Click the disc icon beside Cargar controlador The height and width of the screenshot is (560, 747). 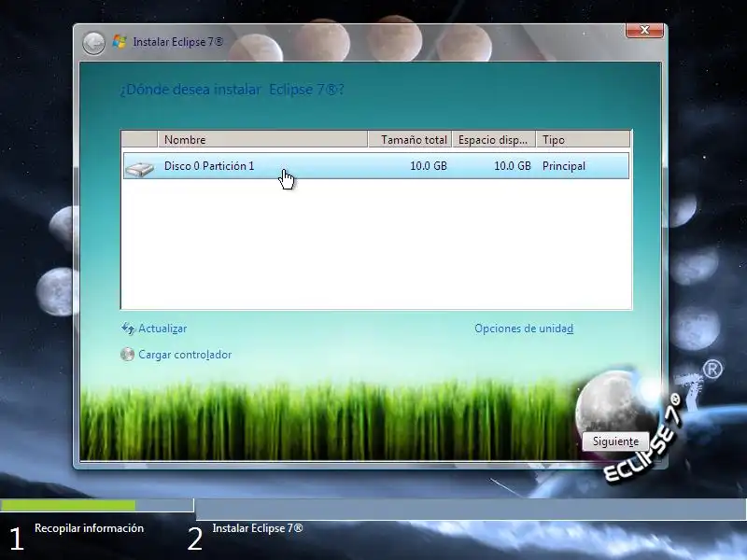point(127,355)
